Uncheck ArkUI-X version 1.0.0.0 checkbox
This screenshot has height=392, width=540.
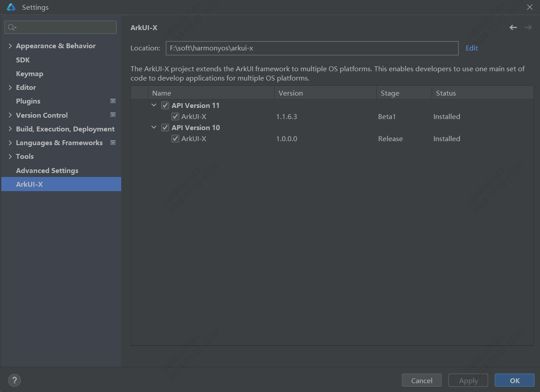point(175,138)
